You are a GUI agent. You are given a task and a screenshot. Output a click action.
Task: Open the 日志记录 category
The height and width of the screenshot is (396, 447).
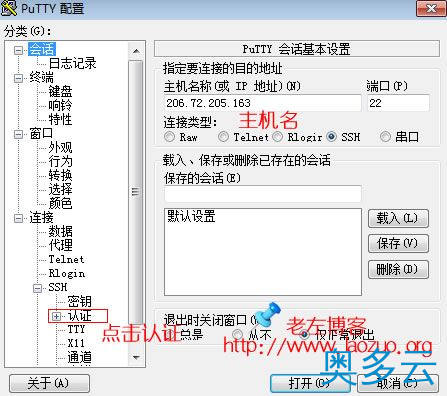(x=72, y=63)
